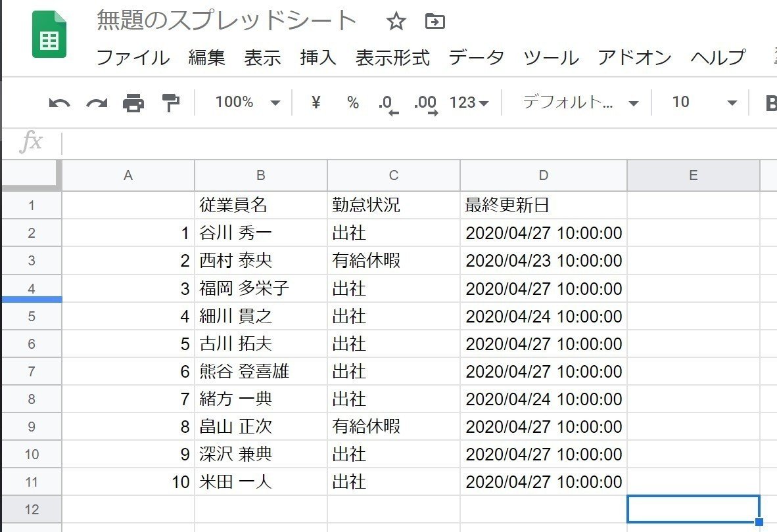Open the zoom level 100% dropdown
The image size is (777, 532).
[246, 102]
